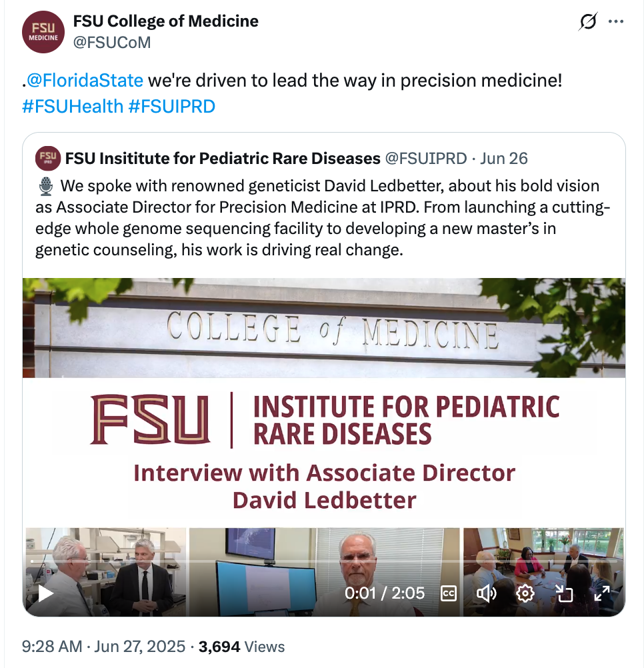Screen dimensions: 644x668
Task: Play the David Ledbetter interview video
Action: click(45, 593)
